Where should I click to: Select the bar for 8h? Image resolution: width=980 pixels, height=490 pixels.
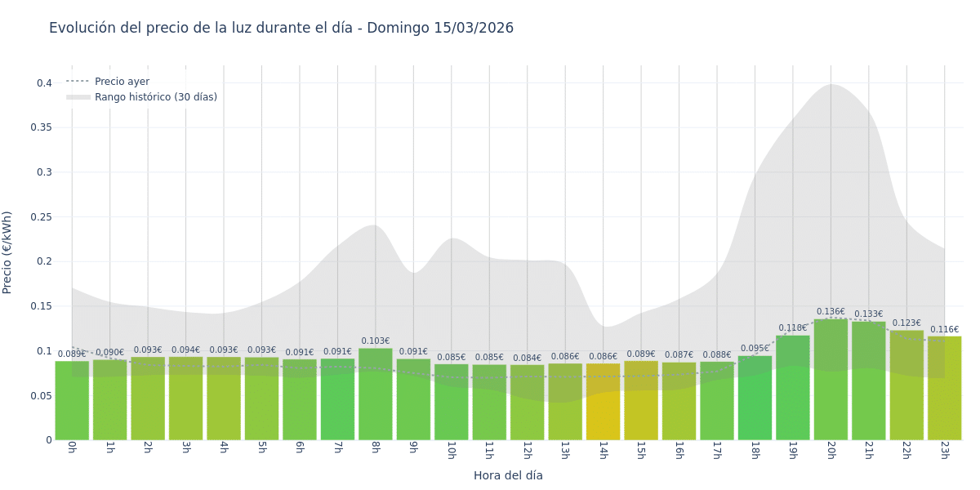[x=375, y=394]
